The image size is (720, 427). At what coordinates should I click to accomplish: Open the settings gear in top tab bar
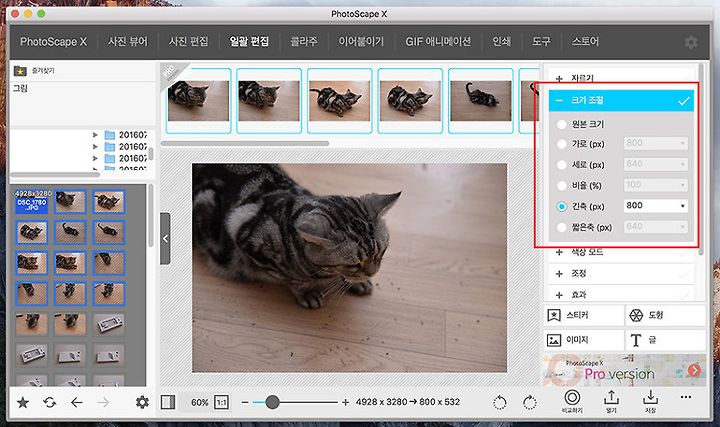coord(691,42)
